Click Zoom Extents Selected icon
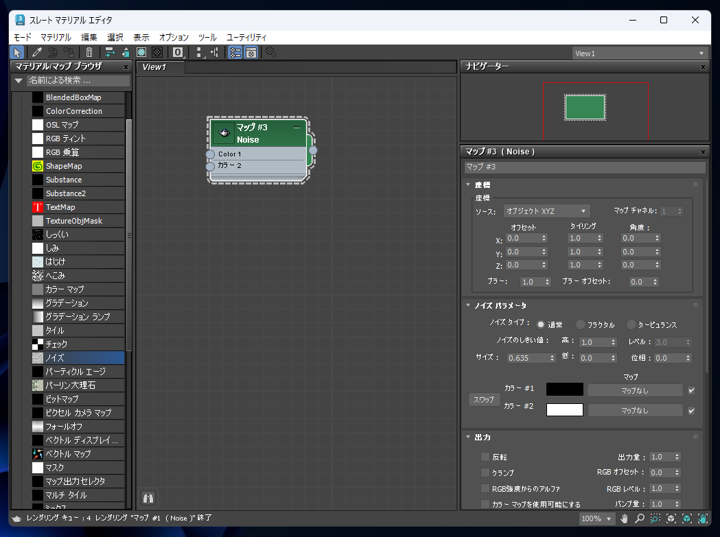720x537 pixels. 686,519
